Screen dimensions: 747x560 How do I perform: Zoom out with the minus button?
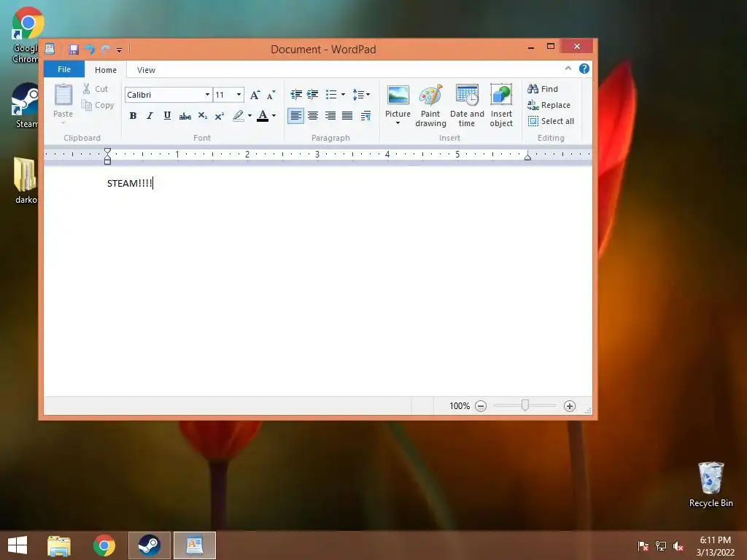tap(481, 406)
